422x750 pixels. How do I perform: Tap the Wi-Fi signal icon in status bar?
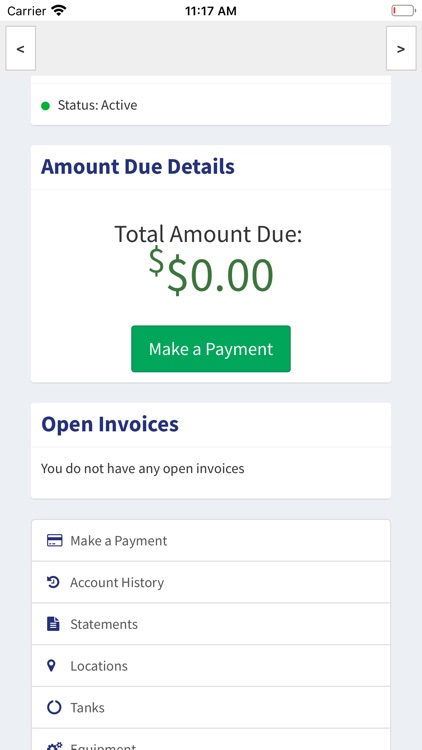pyautogui.click(x=59, y=10)
